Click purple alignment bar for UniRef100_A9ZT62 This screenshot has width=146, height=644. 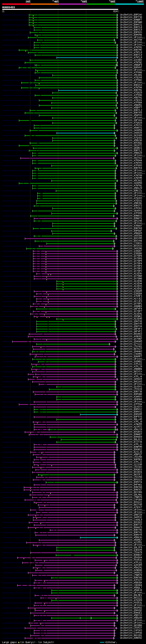click(67, 158)
